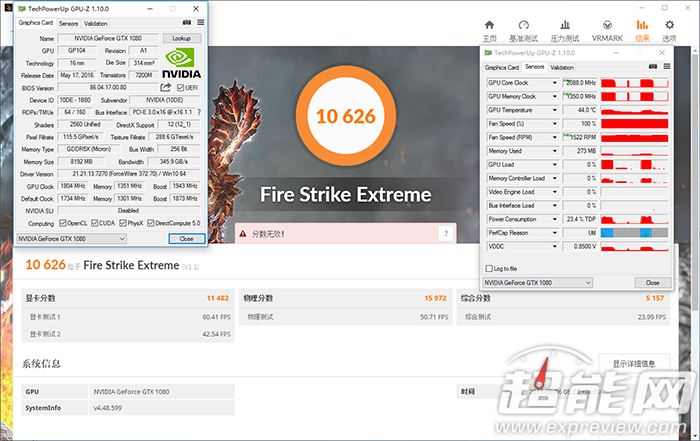The image size is (700, 441).
Task: Click the GPU name field showing GTX 1080
Action: (x=108, y=38)
